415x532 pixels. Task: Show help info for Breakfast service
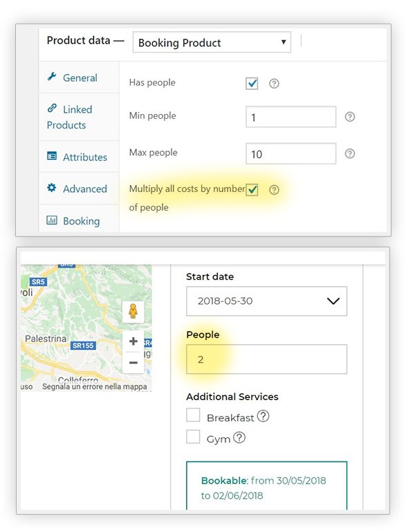click(264, 416)
